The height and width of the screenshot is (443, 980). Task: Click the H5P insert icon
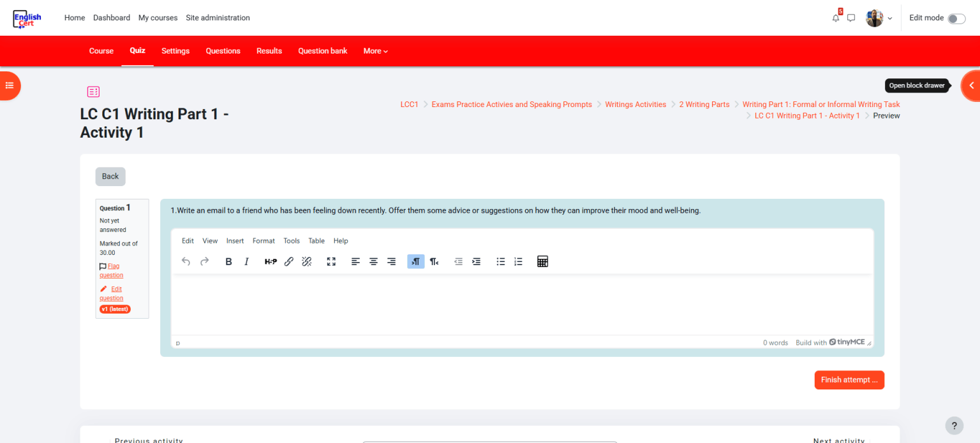coord(271,261)
